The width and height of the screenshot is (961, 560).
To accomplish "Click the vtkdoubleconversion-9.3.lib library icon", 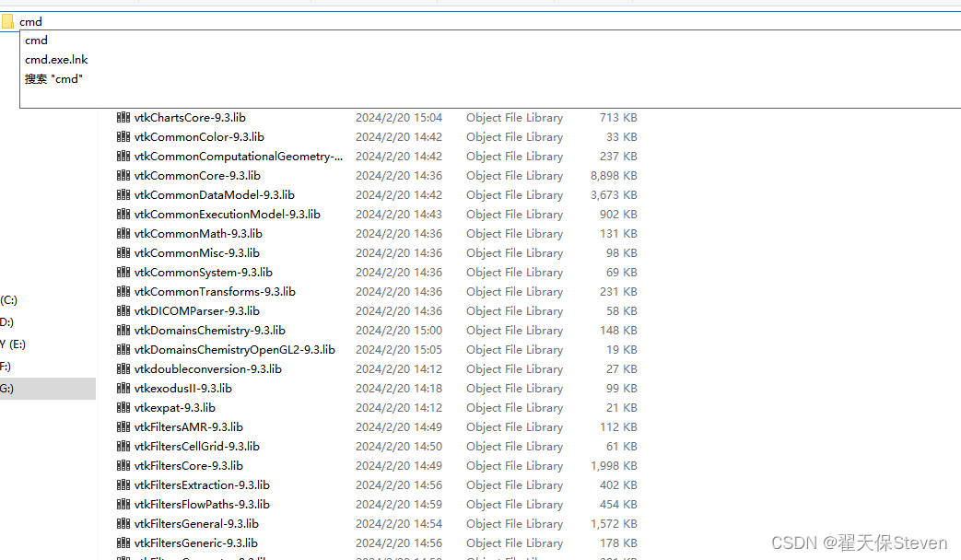I will pyautogui.click(x=123, y=368).
